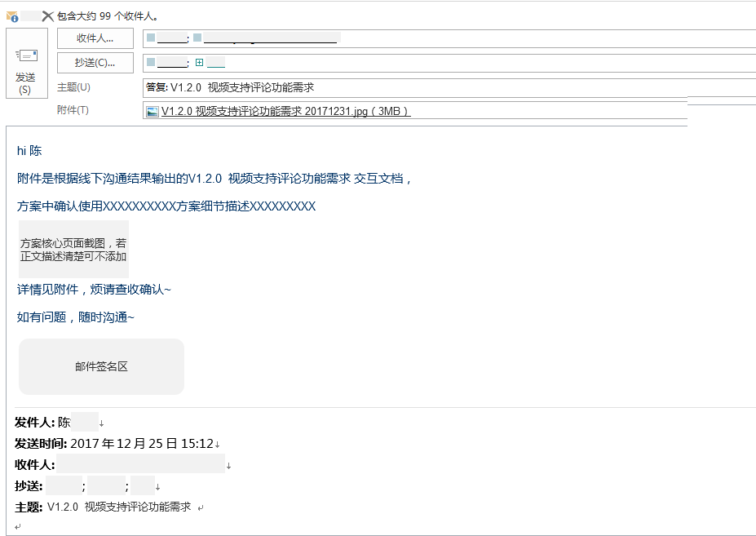Viewport: 756px width, 536px height.
Task: Click the 'hi 陈' greeting line
Action: point(29,151)
